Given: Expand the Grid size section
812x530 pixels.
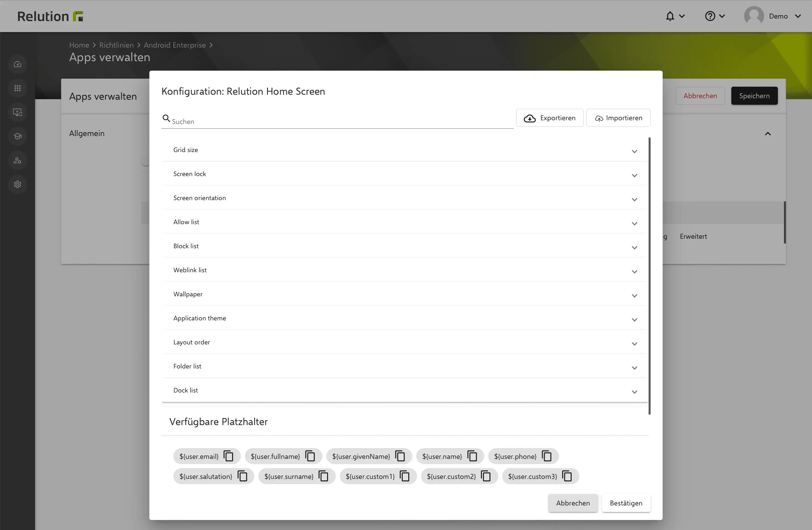Looking at the screenshot, I should (x=405, y=150).
